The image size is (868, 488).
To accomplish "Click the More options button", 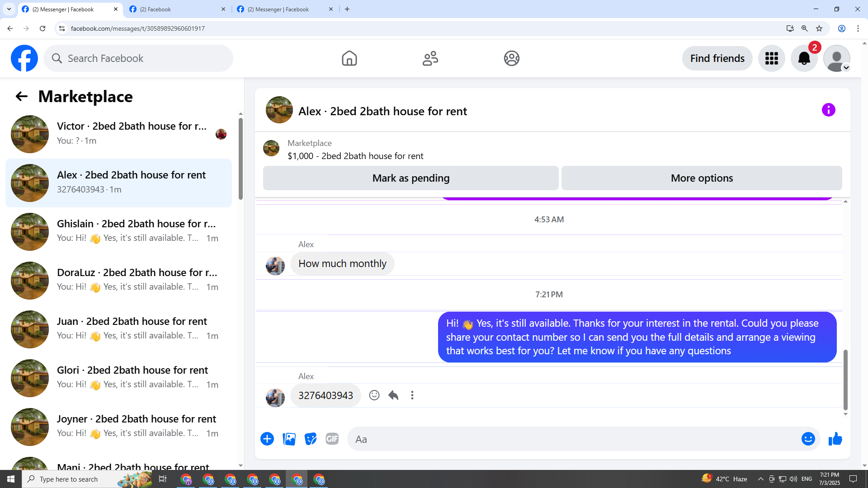I will pos(701,178).
